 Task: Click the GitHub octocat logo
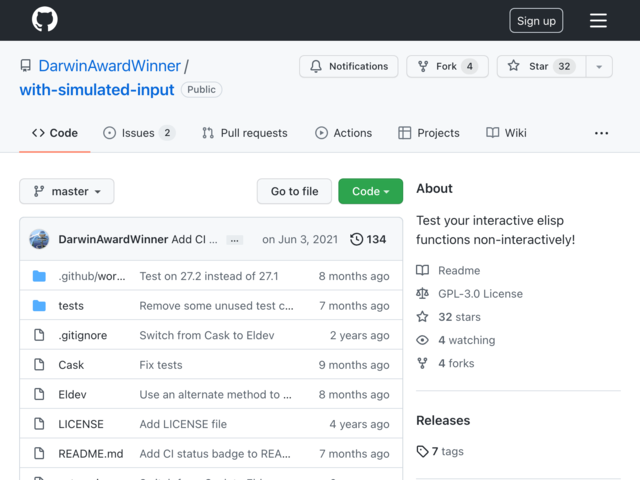44,19
